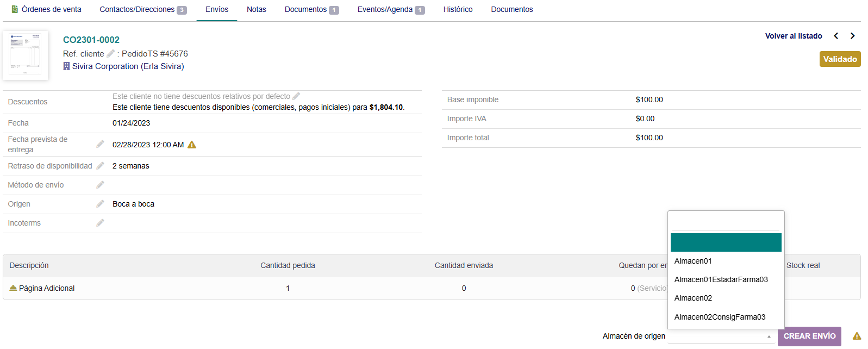Select Almacen01 from warehouse list
Image resolution: width=868 pixels, height=349 pixels.
coord(693,261)
